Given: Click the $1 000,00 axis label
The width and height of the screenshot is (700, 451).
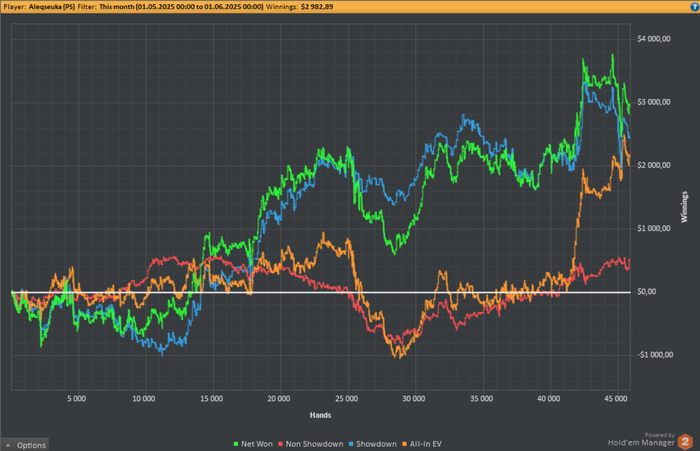Looking at the screenshot, I should pyautogui.click(x=654, y=229).
